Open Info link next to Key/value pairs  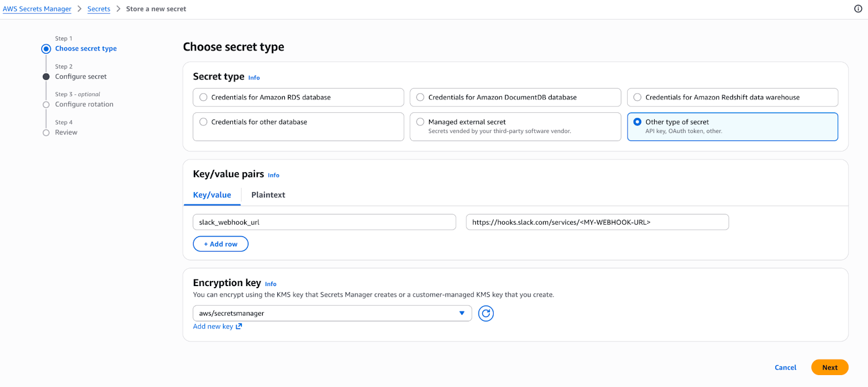pos(273,175)
